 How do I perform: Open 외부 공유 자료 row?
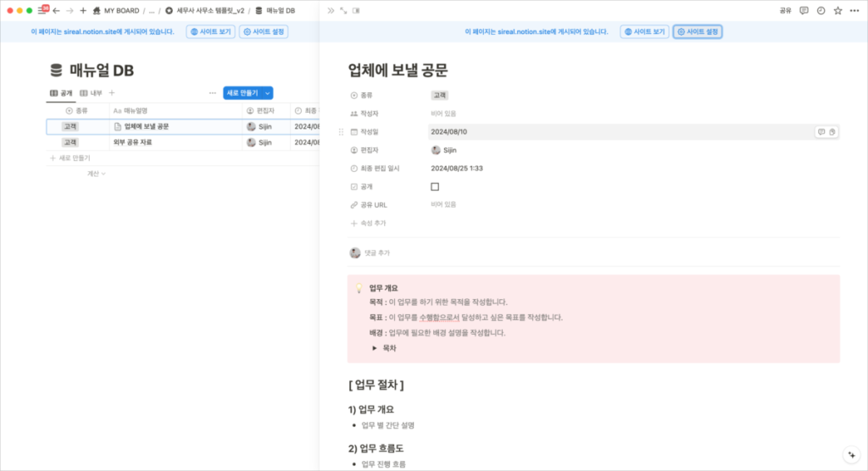coord(132,142)
